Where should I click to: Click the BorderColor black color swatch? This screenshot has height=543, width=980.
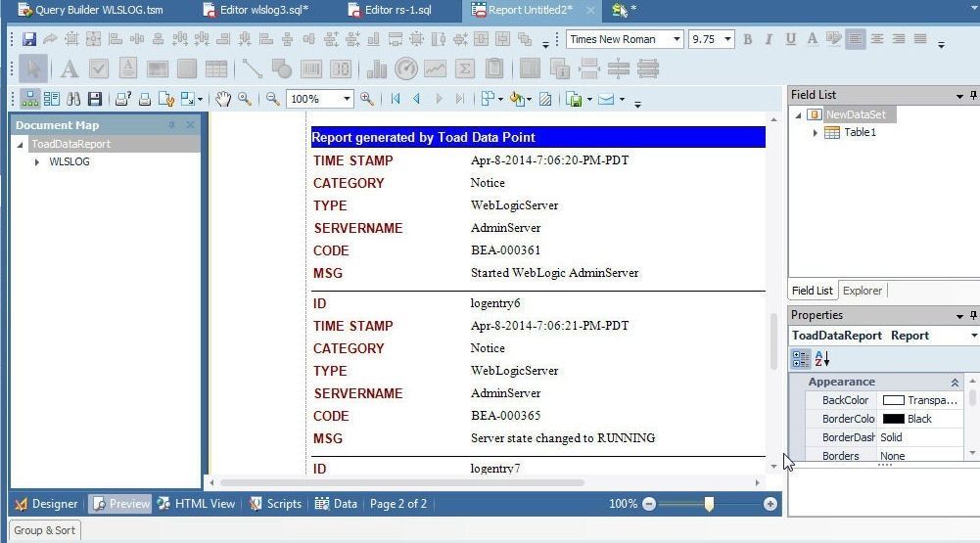click(x=893, y=419)
